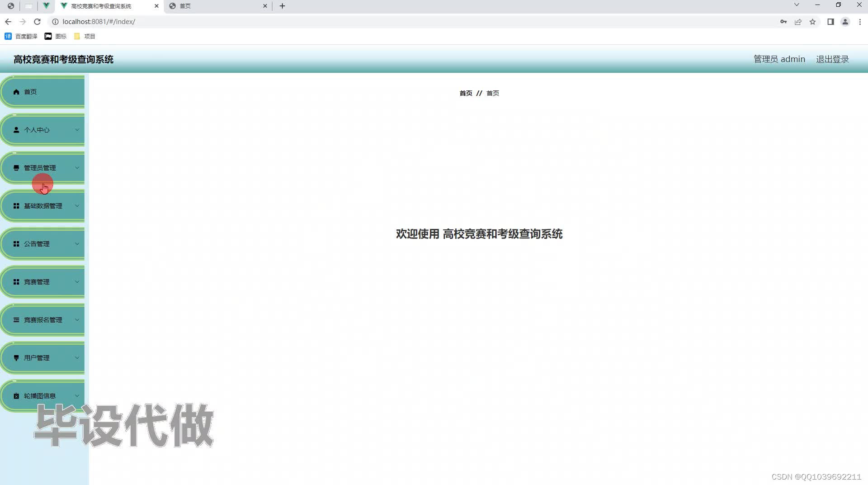The image size is (868, 485).
Task: Open a new browser tab with plus
Action: (x=283, y=6)
